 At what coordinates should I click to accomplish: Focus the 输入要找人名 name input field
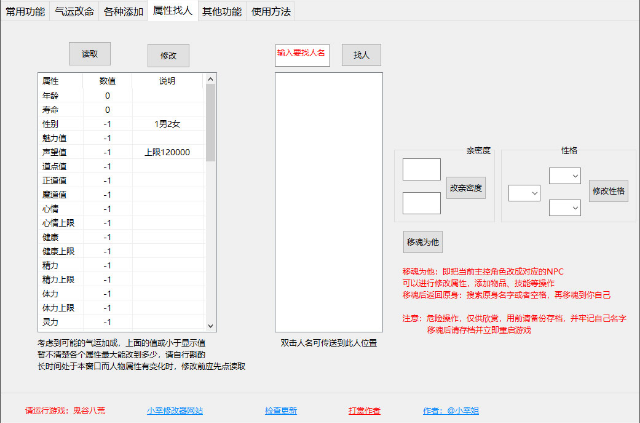(x=302, y=54)
